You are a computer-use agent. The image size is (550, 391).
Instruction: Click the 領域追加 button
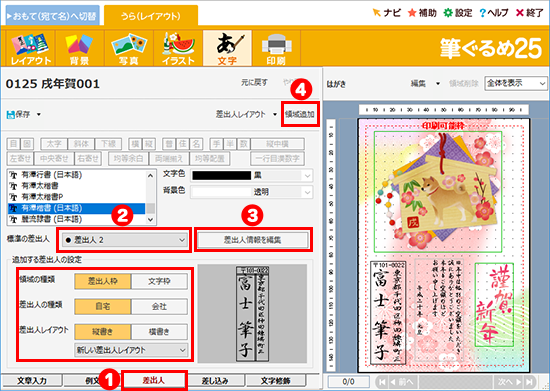pos(300,114)
